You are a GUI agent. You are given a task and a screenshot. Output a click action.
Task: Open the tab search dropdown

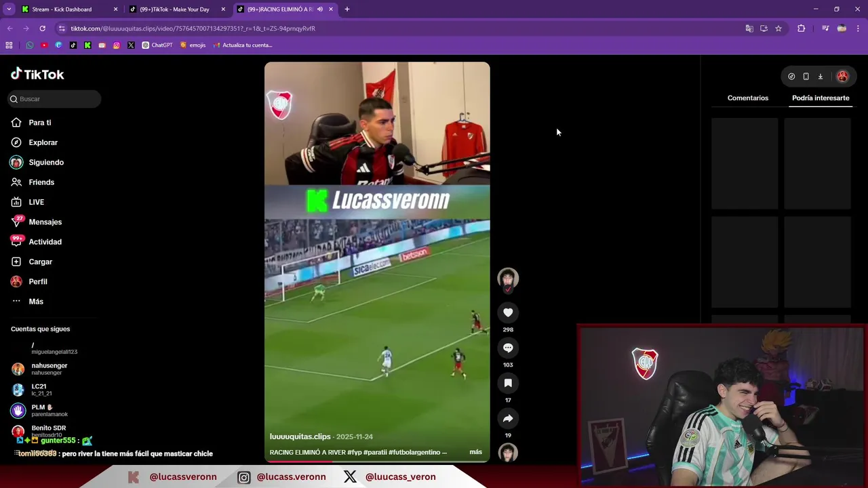pyautogui.click(x=9, y=9)
